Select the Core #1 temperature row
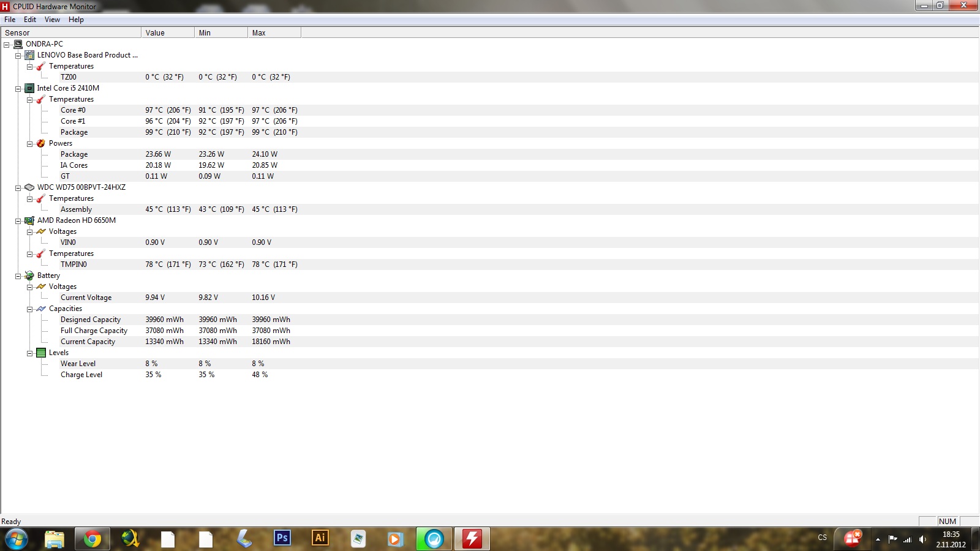 click(490, 121)
